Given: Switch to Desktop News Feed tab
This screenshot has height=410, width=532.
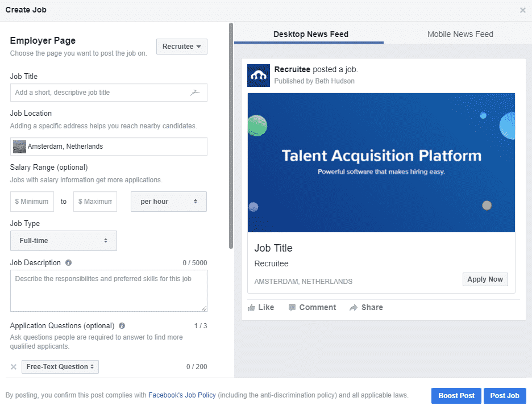Looking at the screenshot, I should pyautogui.click(x=310, y=34).
